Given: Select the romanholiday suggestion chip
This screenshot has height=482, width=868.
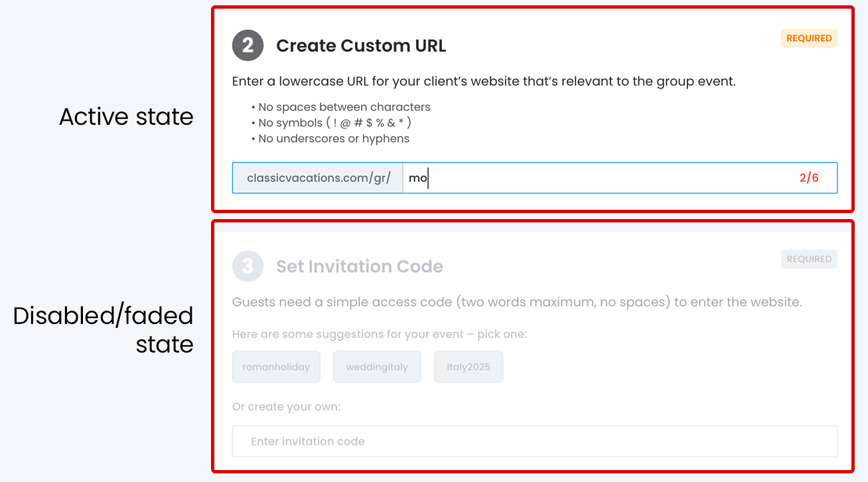Looking at the screenshot, I should point(276,366).
